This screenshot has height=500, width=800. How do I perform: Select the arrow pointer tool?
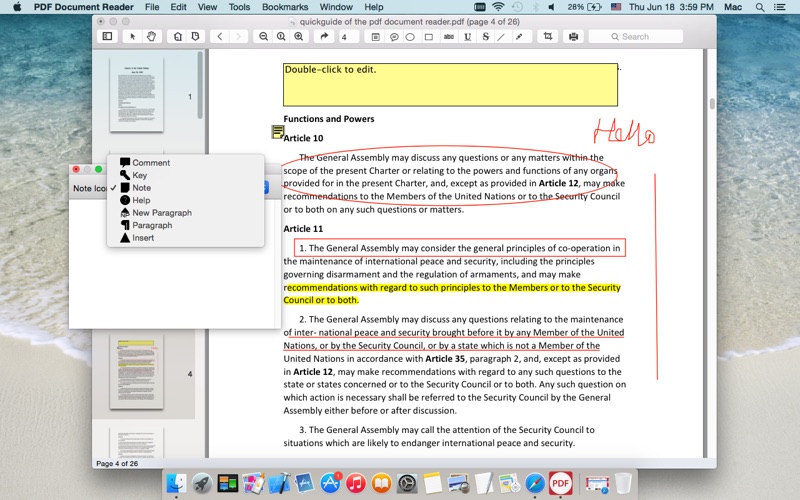tap(133, 36)
